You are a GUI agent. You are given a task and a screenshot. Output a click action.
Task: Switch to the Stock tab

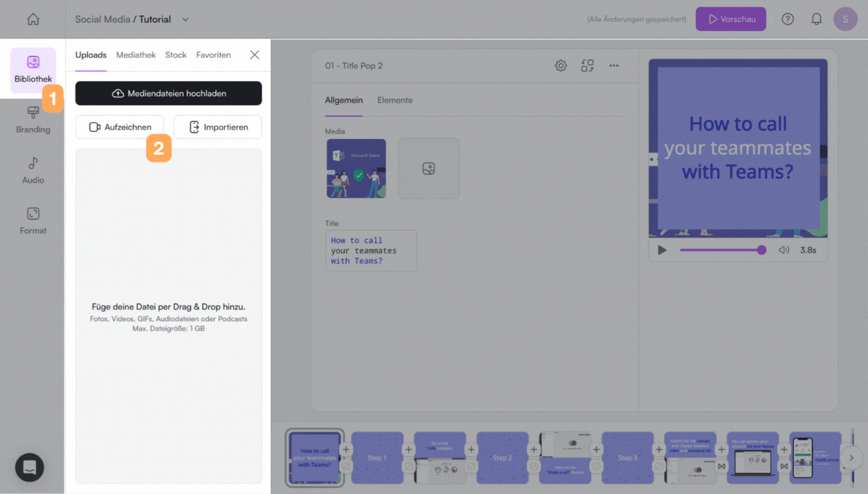click(x=176, y=55)
